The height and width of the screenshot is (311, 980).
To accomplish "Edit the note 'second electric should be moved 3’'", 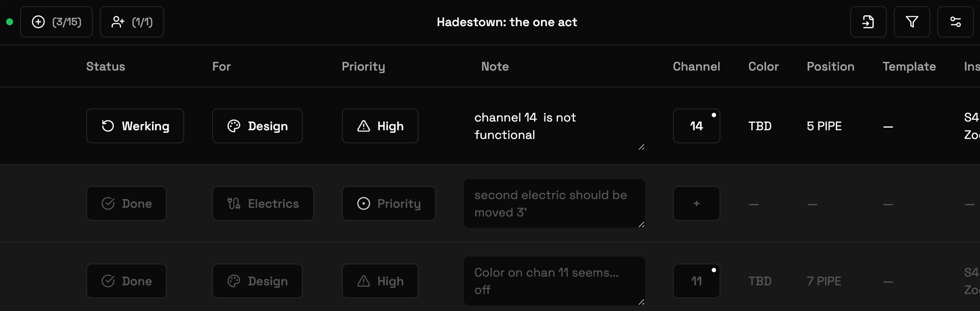I will coord(554,203).
